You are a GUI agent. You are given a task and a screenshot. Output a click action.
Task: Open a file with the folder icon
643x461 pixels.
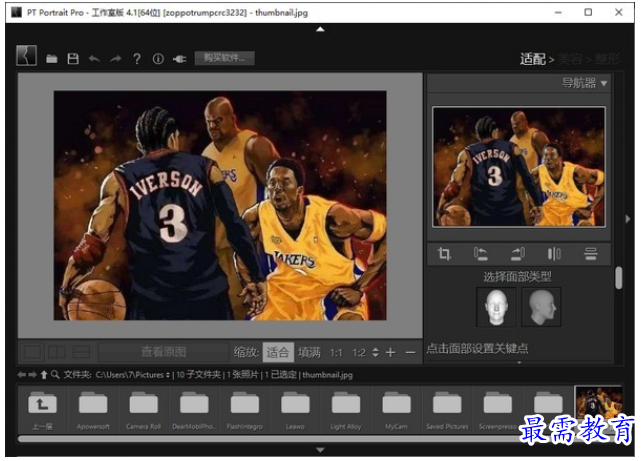[x=52, y=59]
